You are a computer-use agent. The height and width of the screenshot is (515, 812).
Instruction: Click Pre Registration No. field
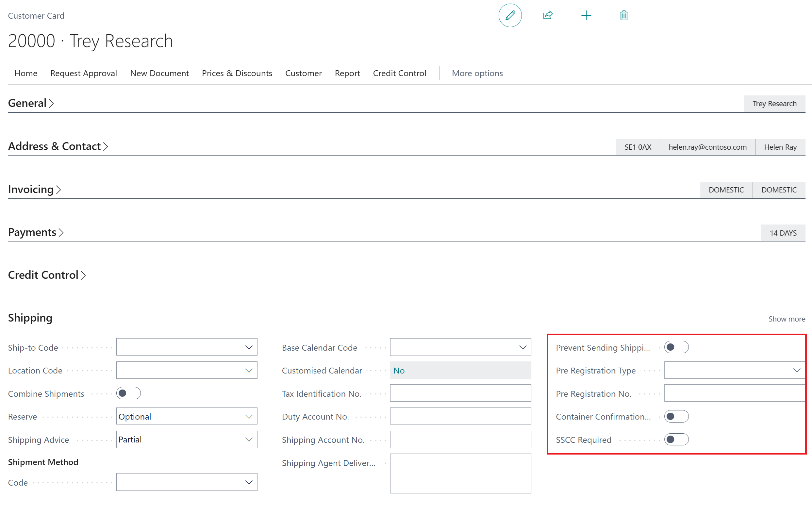[735, 393]
